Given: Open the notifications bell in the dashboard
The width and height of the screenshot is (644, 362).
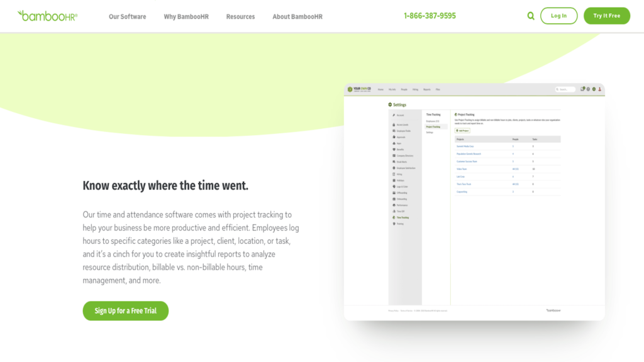Looking at the screenshot, I should [582, 89].
